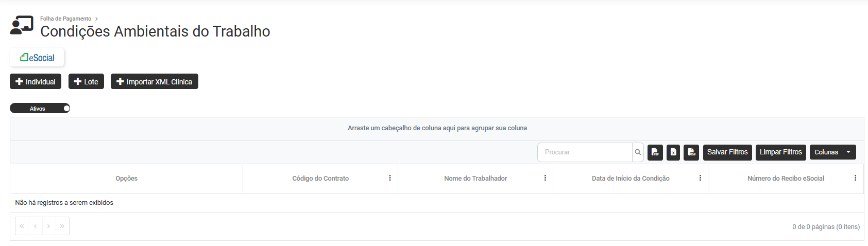The height and width of the screenshot is (246, 868).
Task: Export the grid to PDF
Action: pyautogui.click(x=655, y=152)
